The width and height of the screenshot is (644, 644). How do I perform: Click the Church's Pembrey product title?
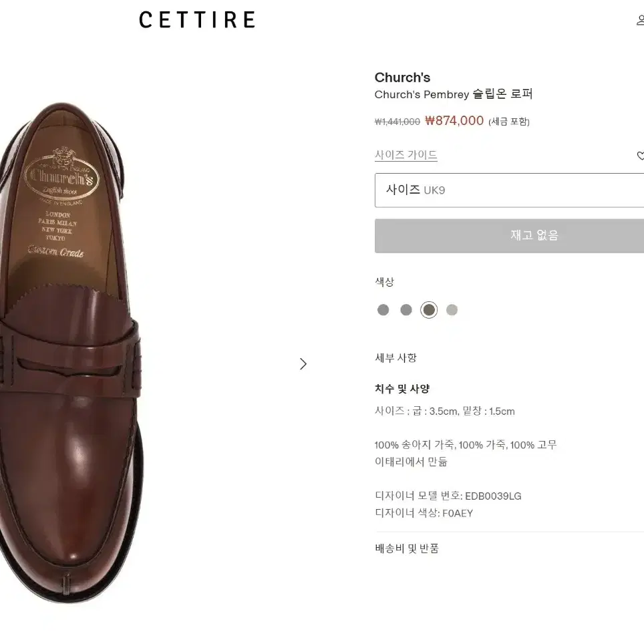[454, 94]
